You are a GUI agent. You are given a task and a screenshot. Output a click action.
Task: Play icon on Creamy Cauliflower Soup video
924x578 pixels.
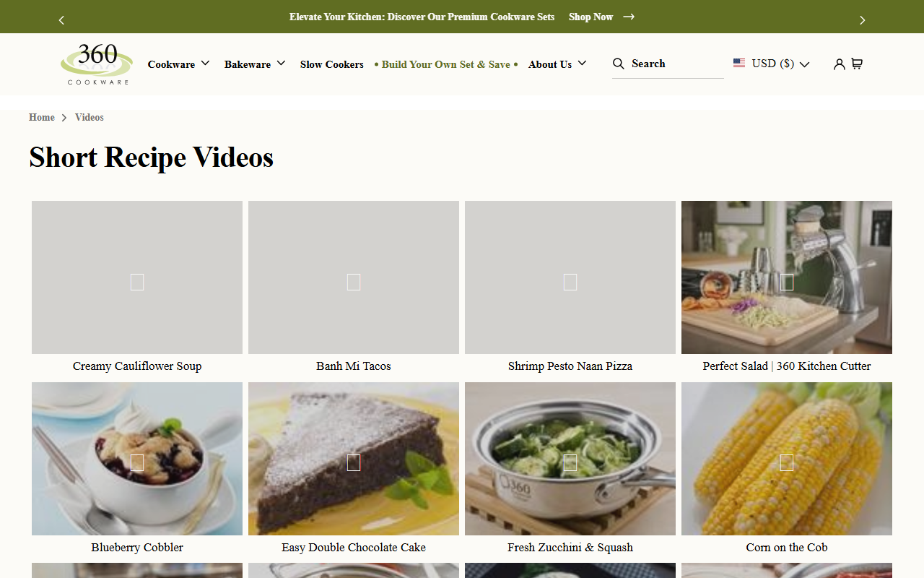[137, 282]
